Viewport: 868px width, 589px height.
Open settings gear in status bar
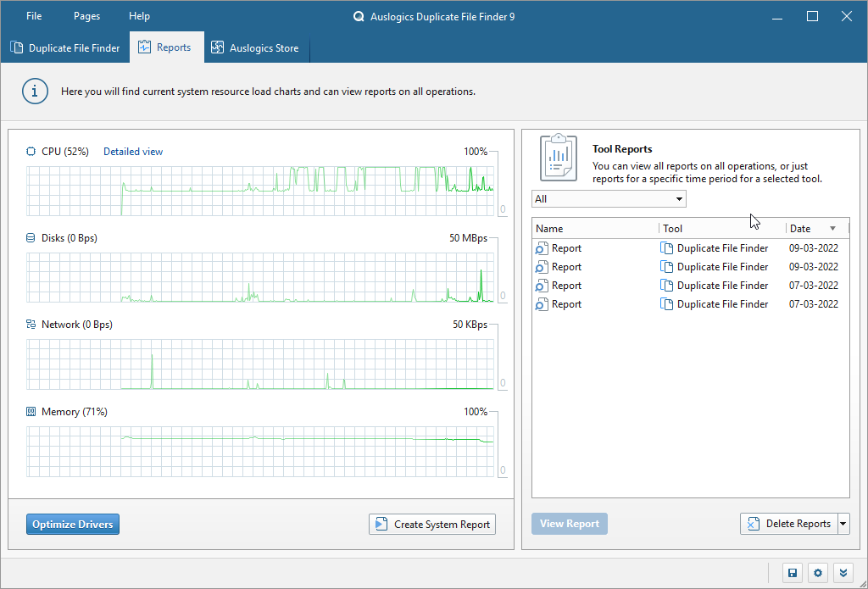[x=818, y=573]
